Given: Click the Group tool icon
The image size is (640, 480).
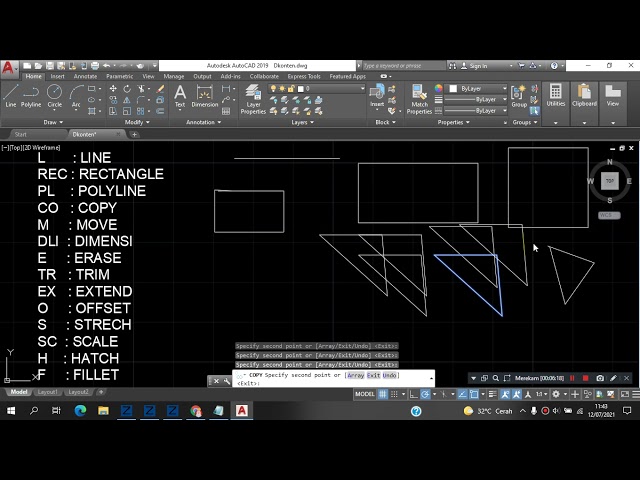Looking at the screenshot, I should pyautogui.click(x=519, y=96).
